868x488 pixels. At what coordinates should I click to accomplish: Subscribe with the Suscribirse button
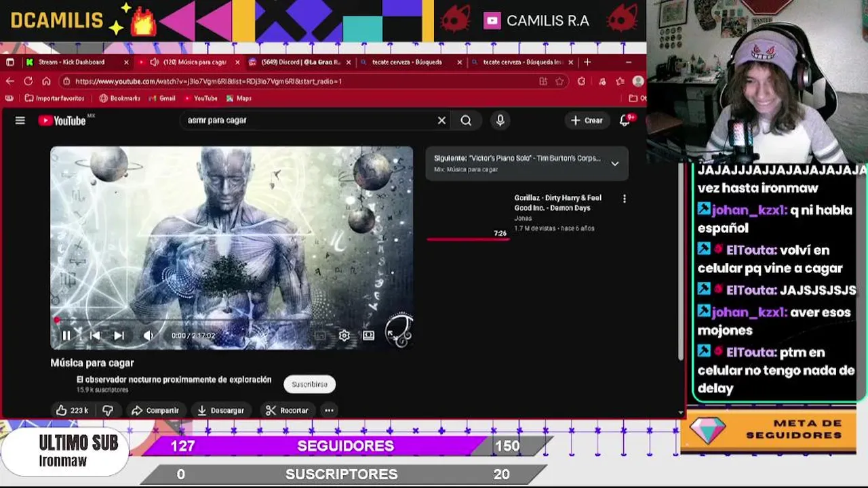309,384
